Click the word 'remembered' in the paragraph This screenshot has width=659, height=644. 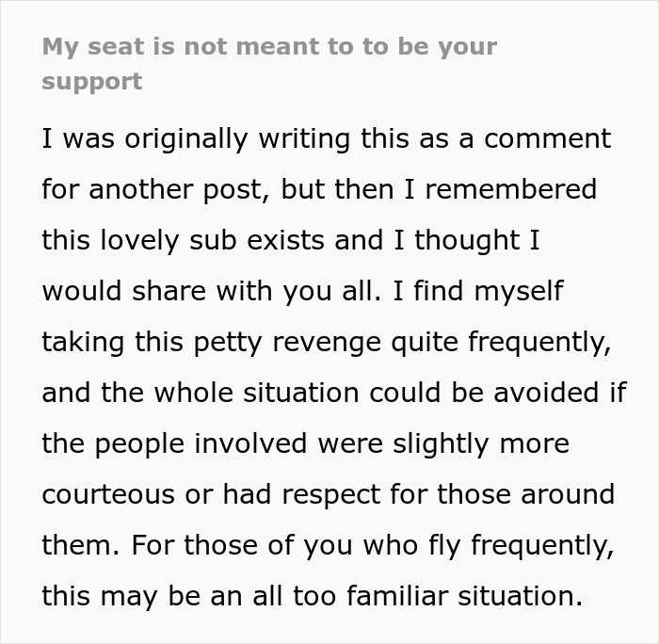tap(511, 188)
